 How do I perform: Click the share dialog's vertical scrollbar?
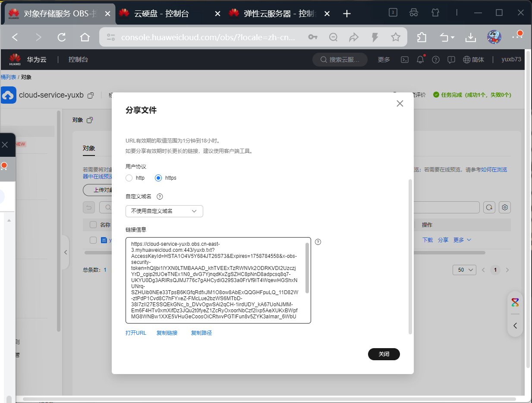click(410, 257)
